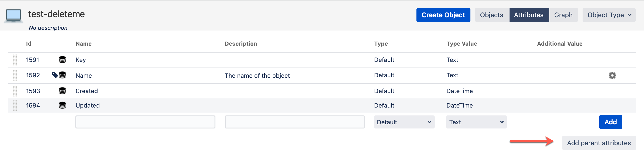644x162 pixels.
Task: Open the gear settings for Name attribute
Action: [x=612, y=75]
